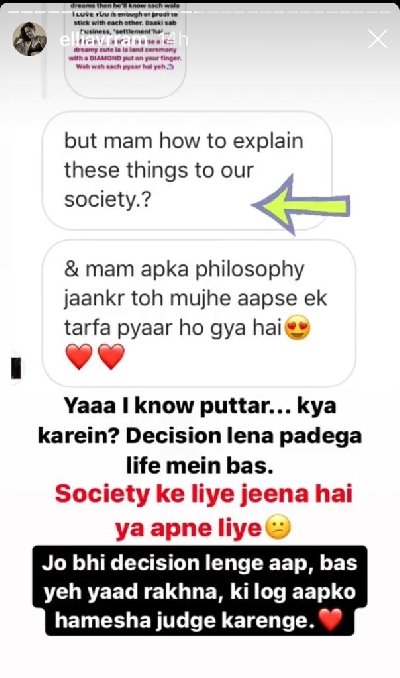Tap the black 'Jo bhi decision lenge aap' banner
This screenshot has width=400, height=678.
(x=200, y=592)
